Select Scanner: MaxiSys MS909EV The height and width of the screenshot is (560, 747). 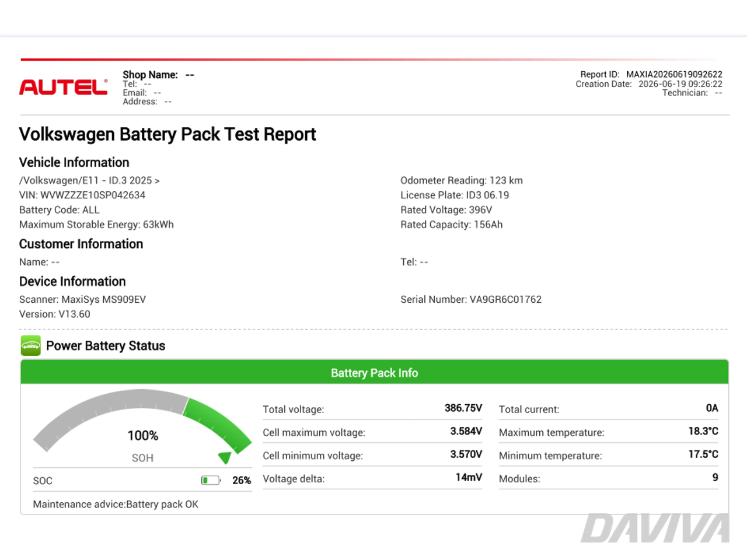(83, 299)
